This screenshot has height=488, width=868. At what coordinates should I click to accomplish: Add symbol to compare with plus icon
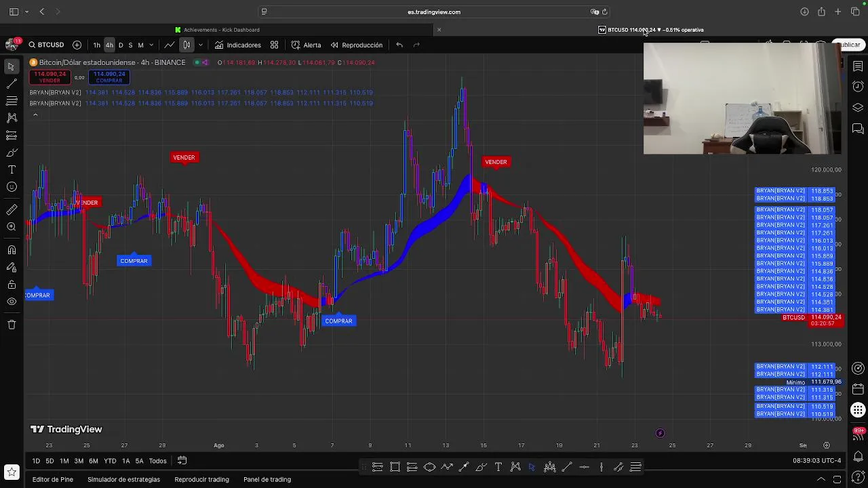coord(77,45)
